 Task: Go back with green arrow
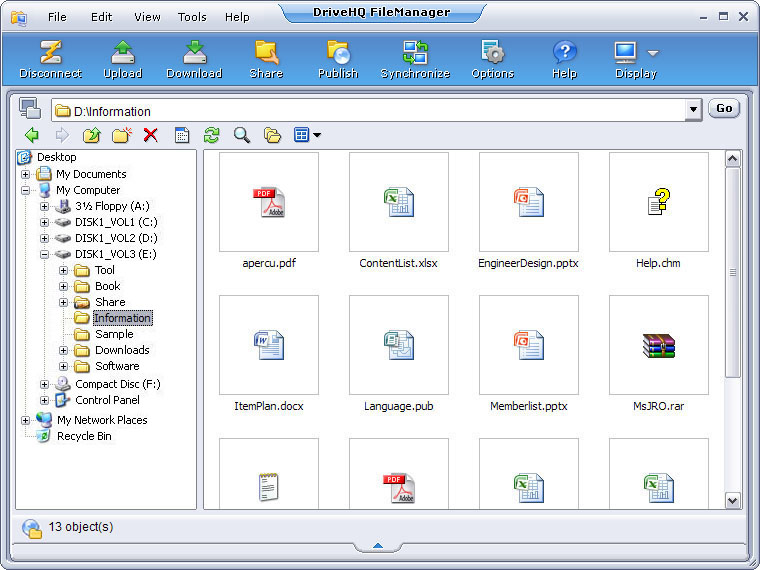pyautogui.click(x=32, y=135)
